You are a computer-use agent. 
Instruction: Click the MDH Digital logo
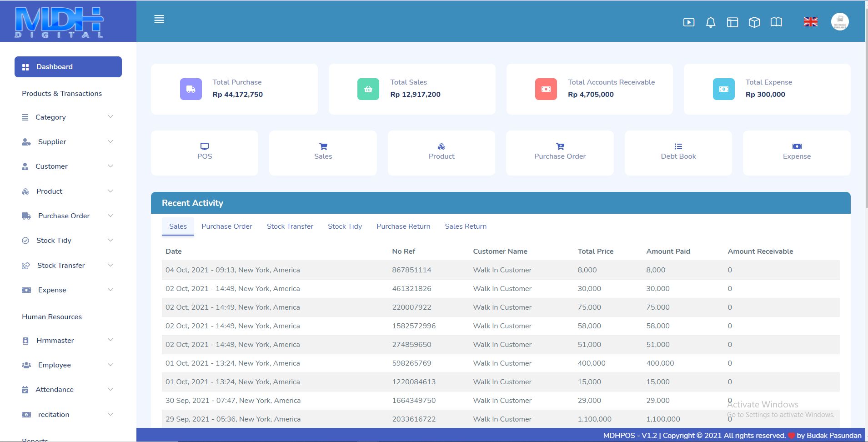click(60, 22)
